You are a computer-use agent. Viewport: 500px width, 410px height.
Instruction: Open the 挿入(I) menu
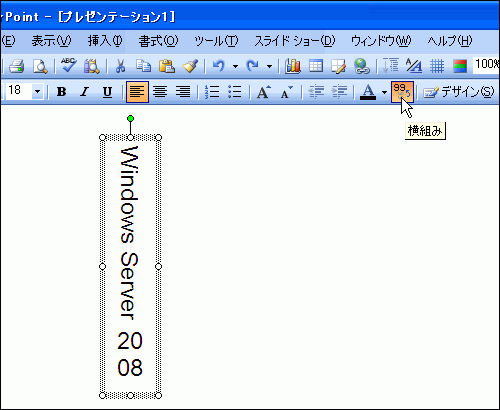pyautogui.click(x=105, y=41)
